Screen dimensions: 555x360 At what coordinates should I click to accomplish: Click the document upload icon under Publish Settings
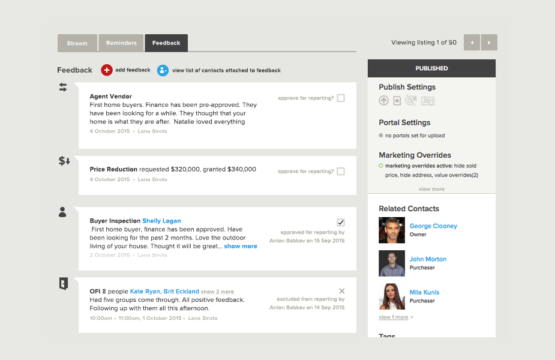coord(397,101)
